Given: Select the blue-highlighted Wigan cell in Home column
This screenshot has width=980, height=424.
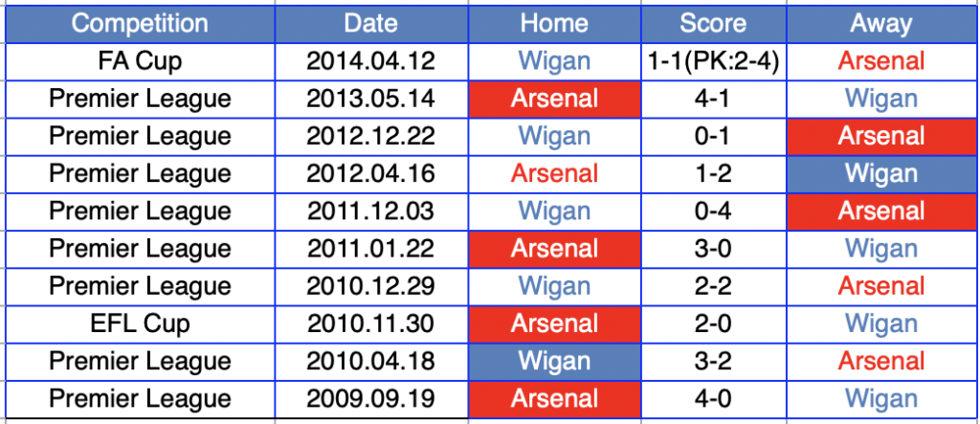Looking at the screenshot, I should tap(554, 361).
